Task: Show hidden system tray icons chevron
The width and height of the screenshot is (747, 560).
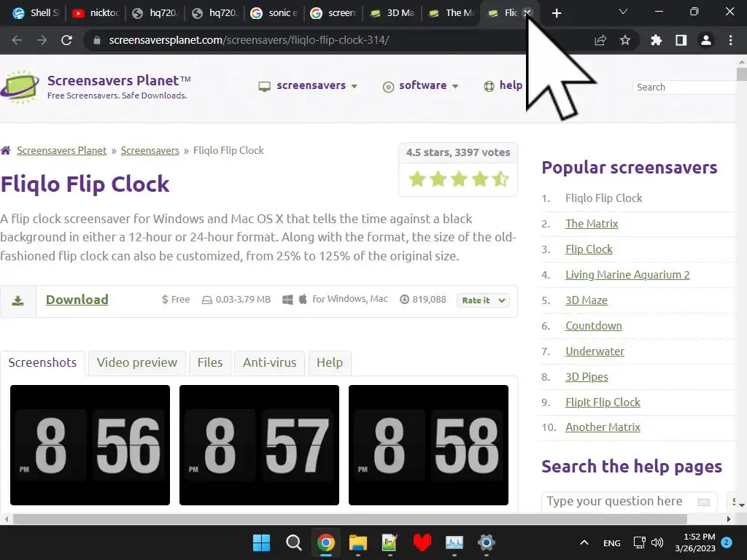Action: pyautogui.click(x=584, y=542)
